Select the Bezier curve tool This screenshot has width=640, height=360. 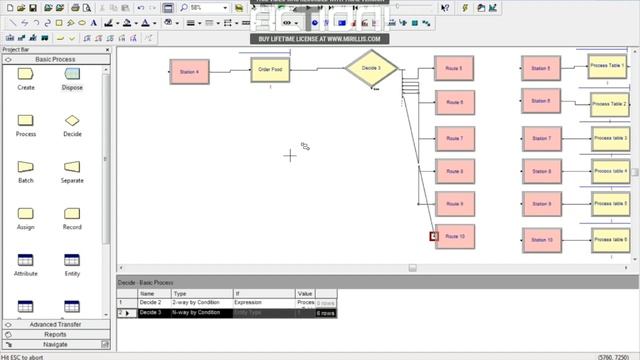(x=47, y=23)
